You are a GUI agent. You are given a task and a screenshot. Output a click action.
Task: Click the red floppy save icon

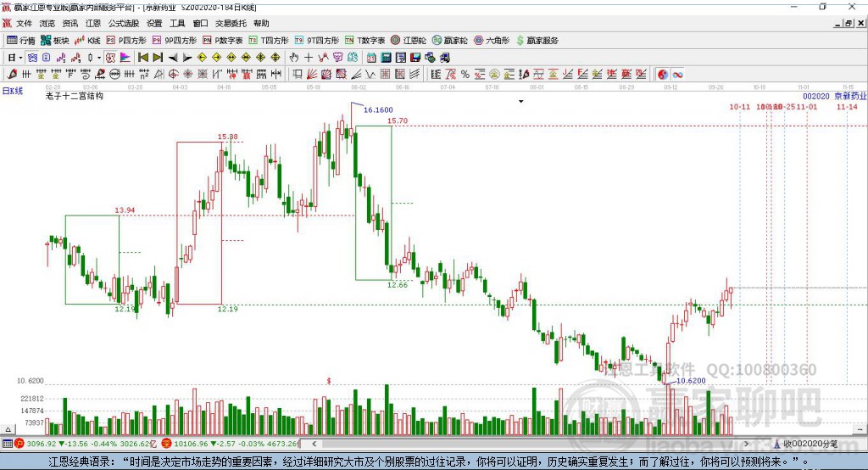coord(415,58)
